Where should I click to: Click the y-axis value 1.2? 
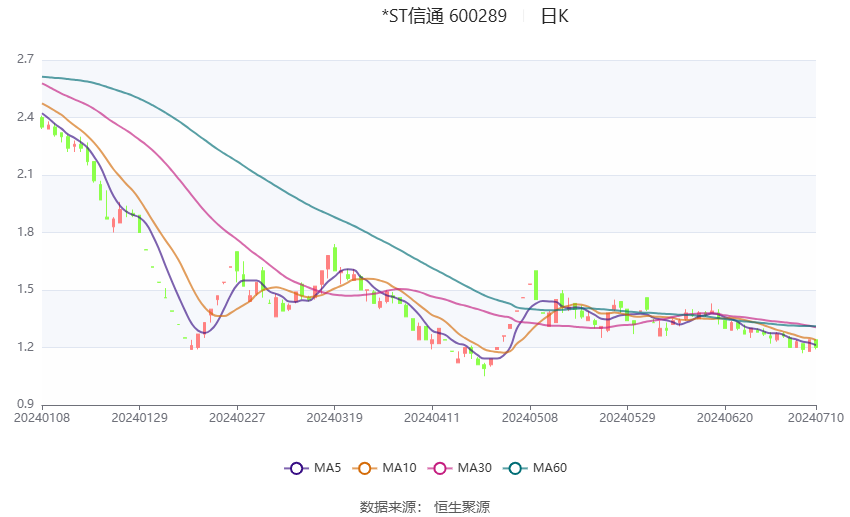25,347
